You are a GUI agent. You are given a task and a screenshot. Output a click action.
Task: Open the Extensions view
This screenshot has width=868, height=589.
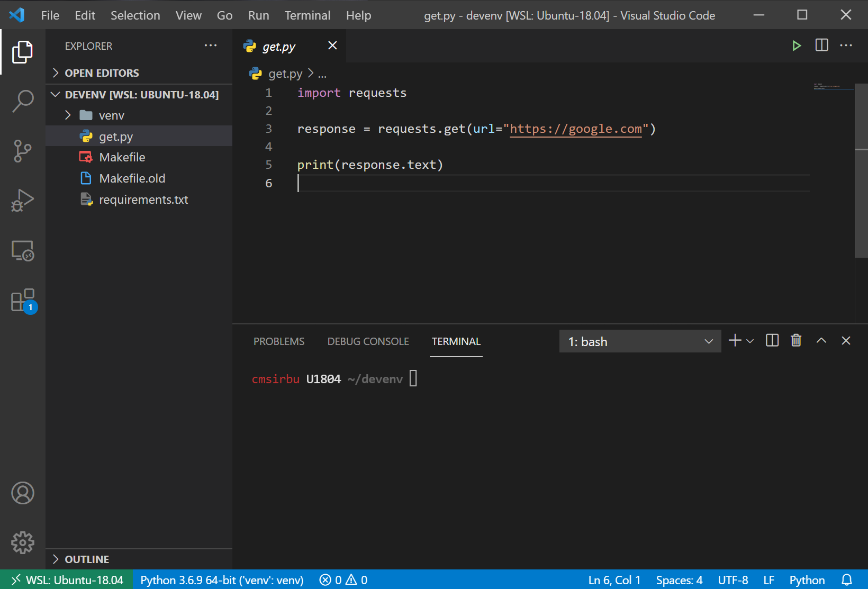pos(22,301)
